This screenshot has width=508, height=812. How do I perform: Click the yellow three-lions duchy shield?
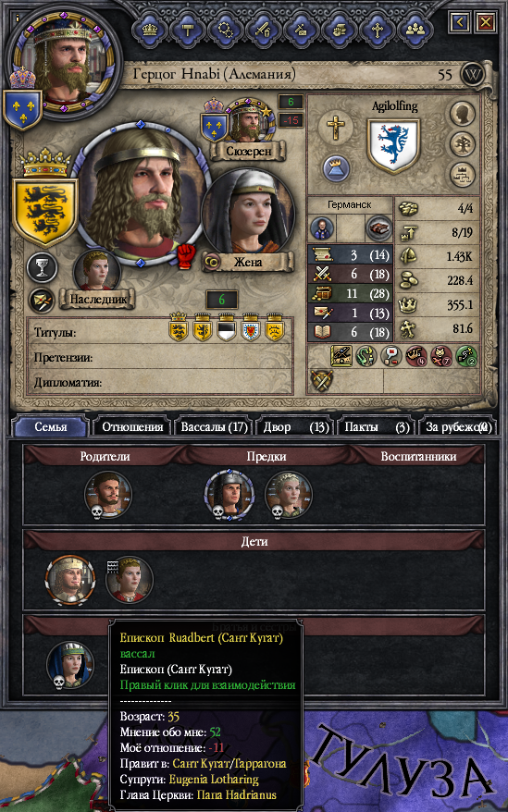pyautogui.click(x=45, y=211)
